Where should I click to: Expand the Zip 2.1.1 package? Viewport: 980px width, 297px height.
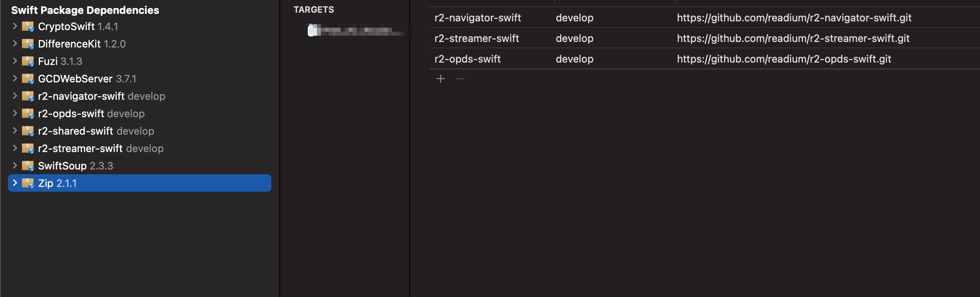tap(15, 183)
